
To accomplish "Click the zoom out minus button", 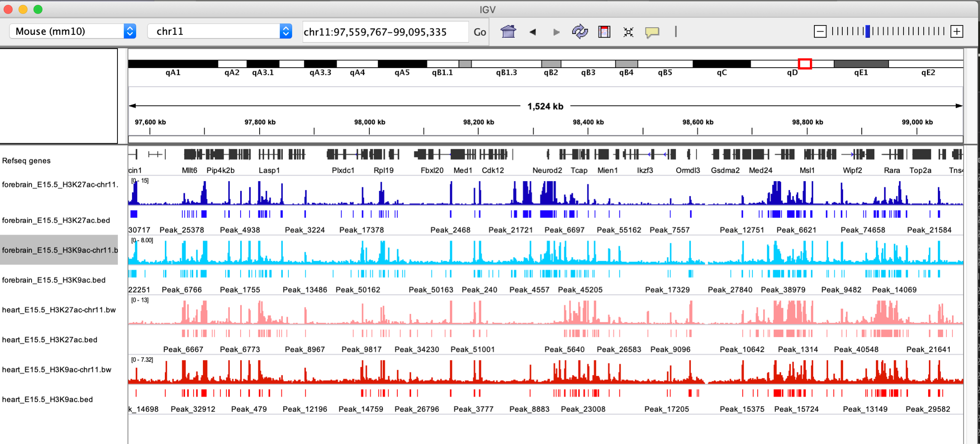I will click(820, 31).
